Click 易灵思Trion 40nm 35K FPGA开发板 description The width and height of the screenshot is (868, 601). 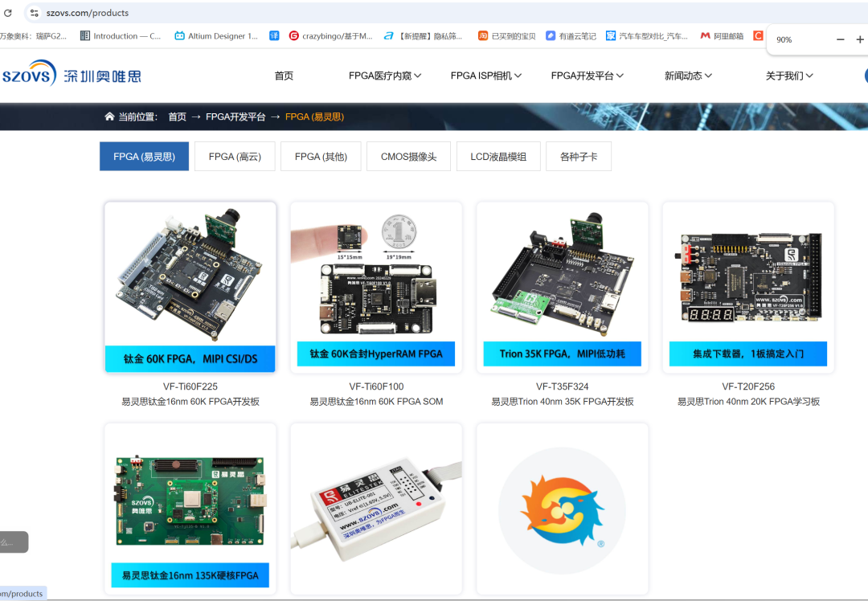[563, 401]
